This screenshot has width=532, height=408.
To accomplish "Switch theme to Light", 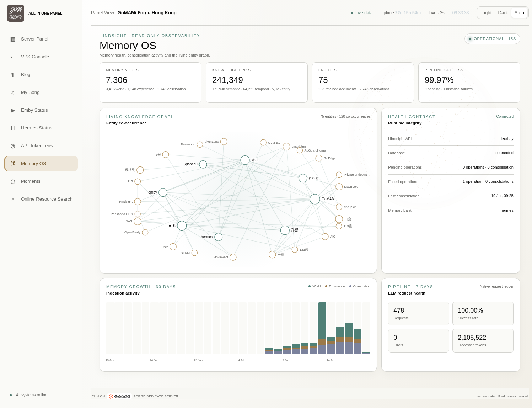I will click(x=487, y=13).
